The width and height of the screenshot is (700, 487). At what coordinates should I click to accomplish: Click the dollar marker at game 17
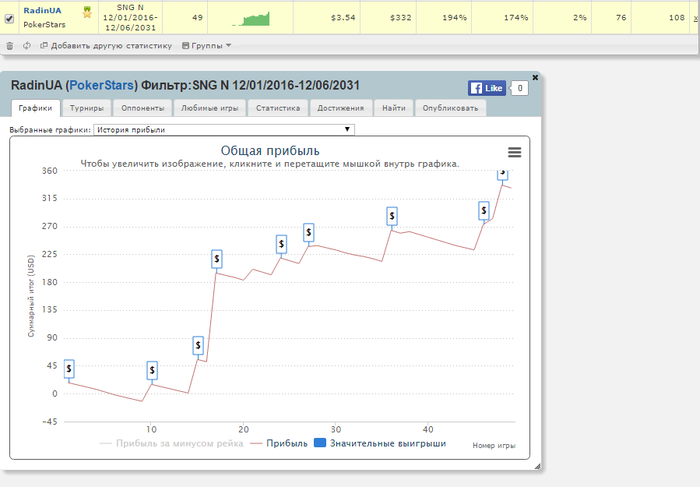pos(217,258)
